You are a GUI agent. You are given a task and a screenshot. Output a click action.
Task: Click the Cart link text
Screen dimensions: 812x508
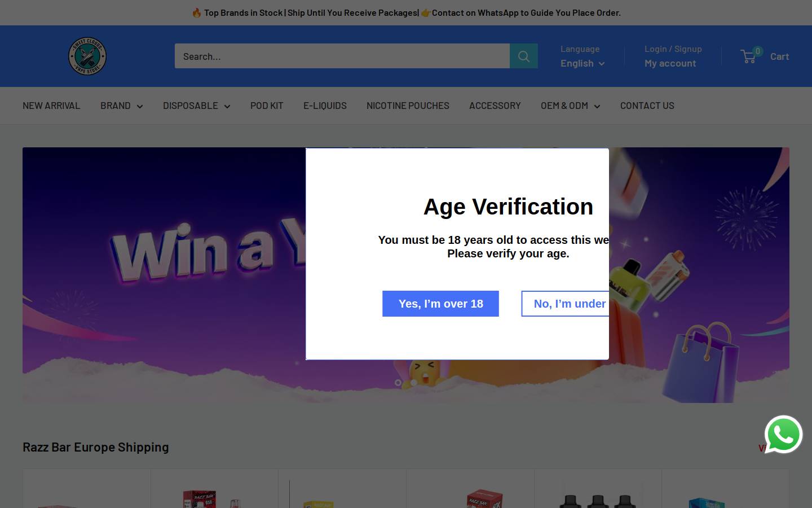[x=779, y=56]
